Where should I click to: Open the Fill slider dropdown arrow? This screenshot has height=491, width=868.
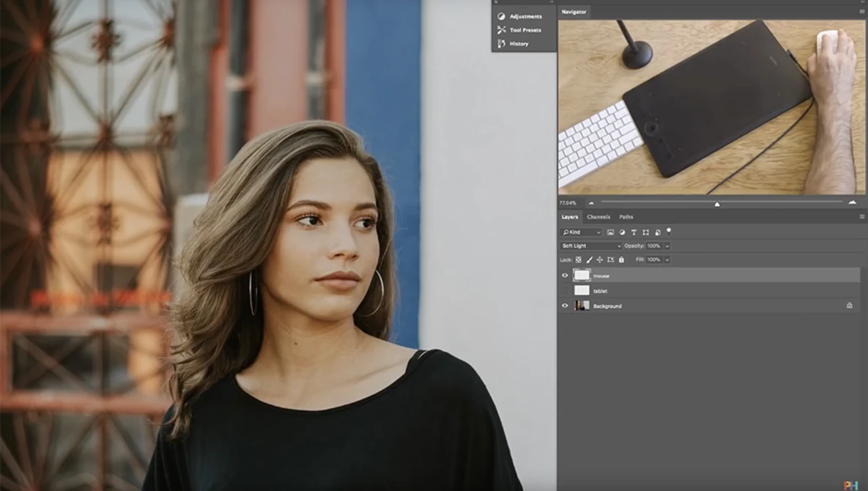tap(667, 259)
